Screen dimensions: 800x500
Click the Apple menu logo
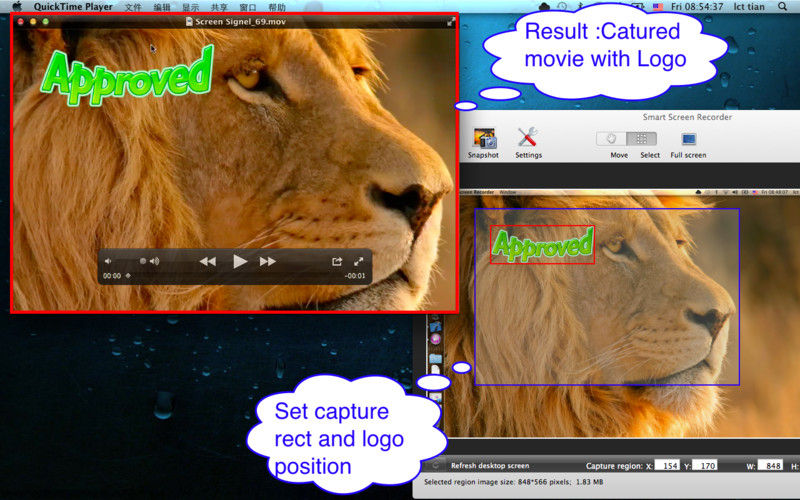click(16, 7)
